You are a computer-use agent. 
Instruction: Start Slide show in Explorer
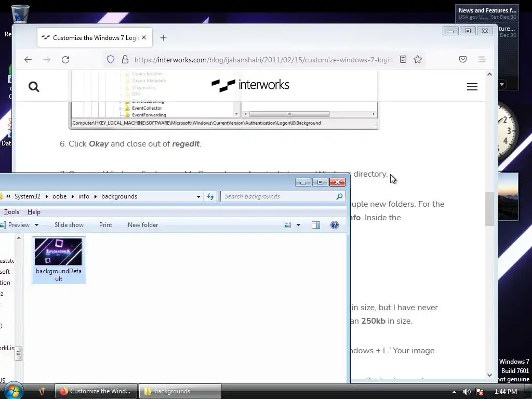point(69,225)
